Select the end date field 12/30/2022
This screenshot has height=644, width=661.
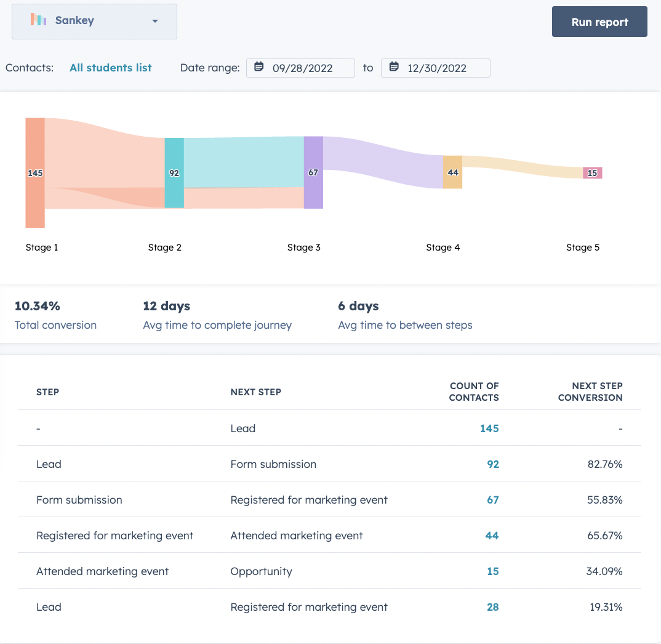click(436, 68)
